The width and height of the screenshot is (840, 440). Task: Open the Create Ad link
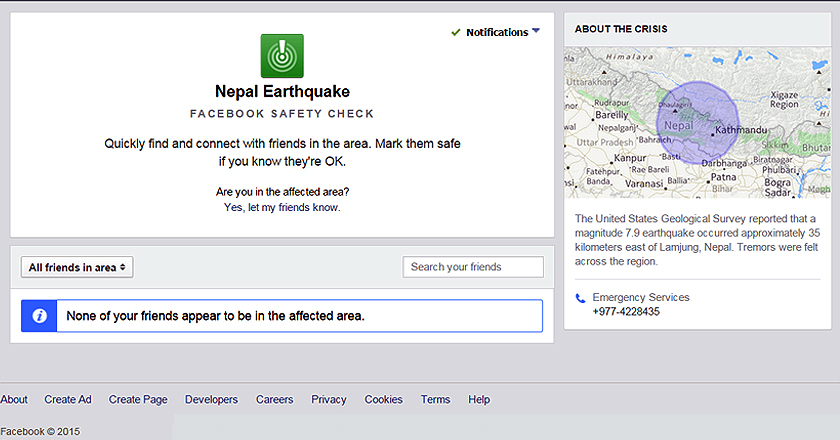(x=68, y=399)
